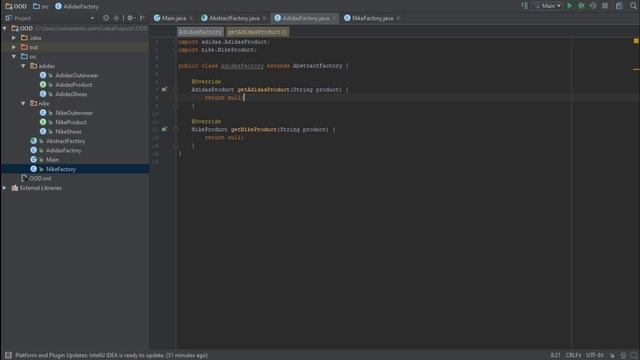640x360 pixels.
Task: Click the warning stripe mark on editor scrollbar
Action: click(636, 69)
